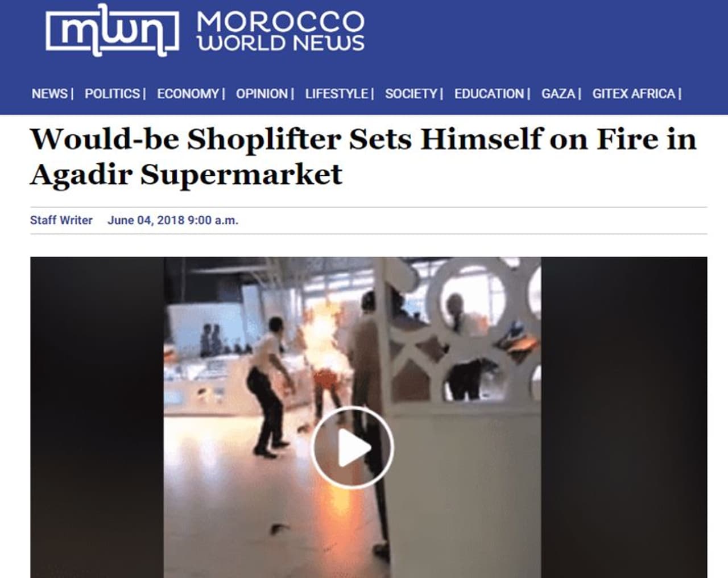
Task: Click the man in white shirt in video
Action: coord(270,387)
